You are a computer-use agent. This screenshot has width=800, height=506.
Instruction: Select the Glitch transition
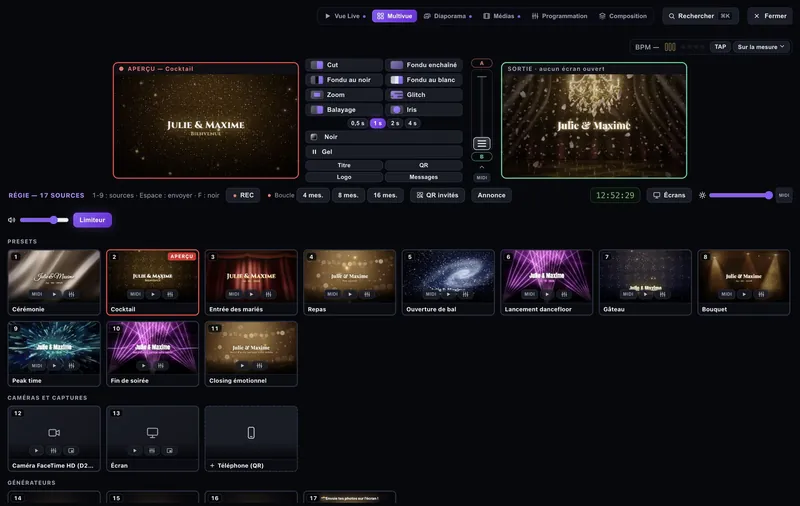pyautogui.click(x=423, y=95)
